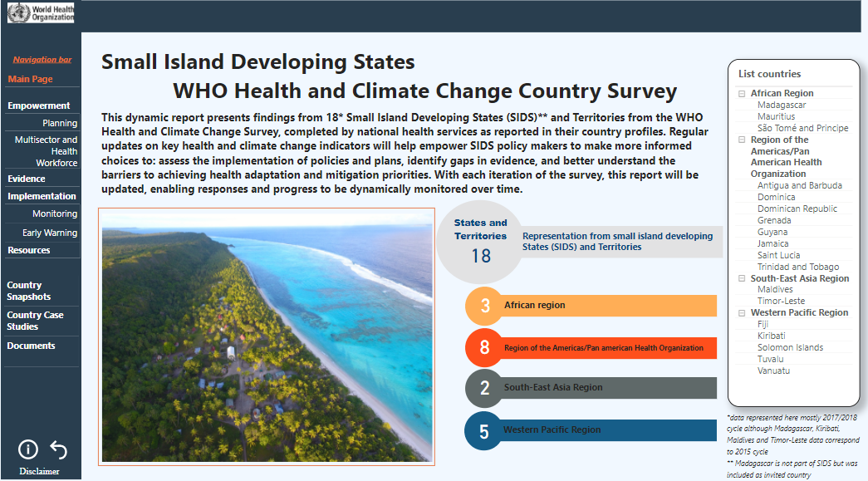868x481 pixels.
Task: Select São Tomé and Príncipe
Action: coord(802,129)
